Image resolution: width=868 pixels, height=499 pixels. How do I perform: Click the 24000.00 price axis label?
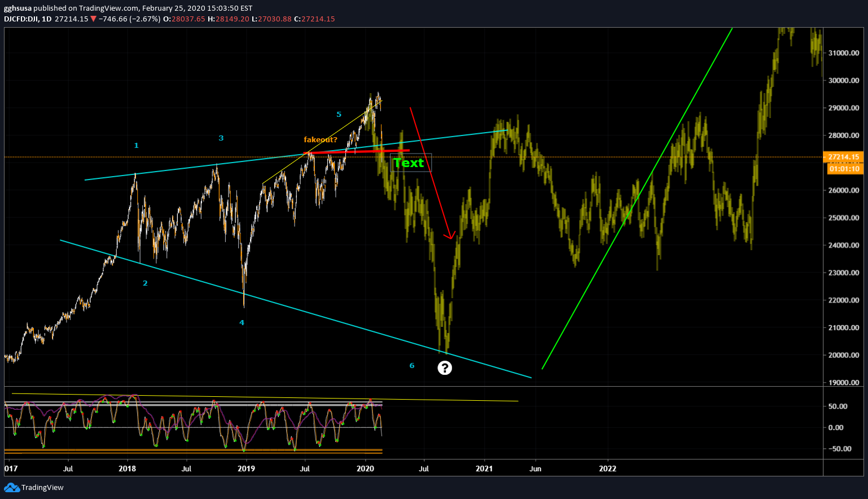(x=844, y=246)
